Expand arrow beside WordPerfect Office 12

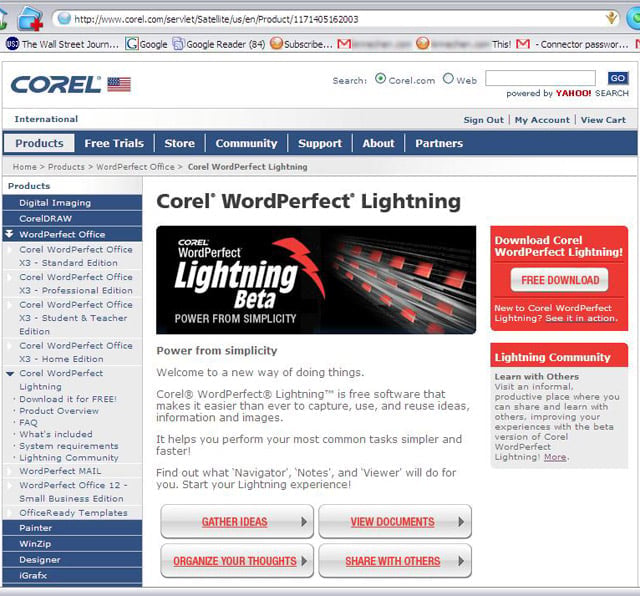click(10, 485)
